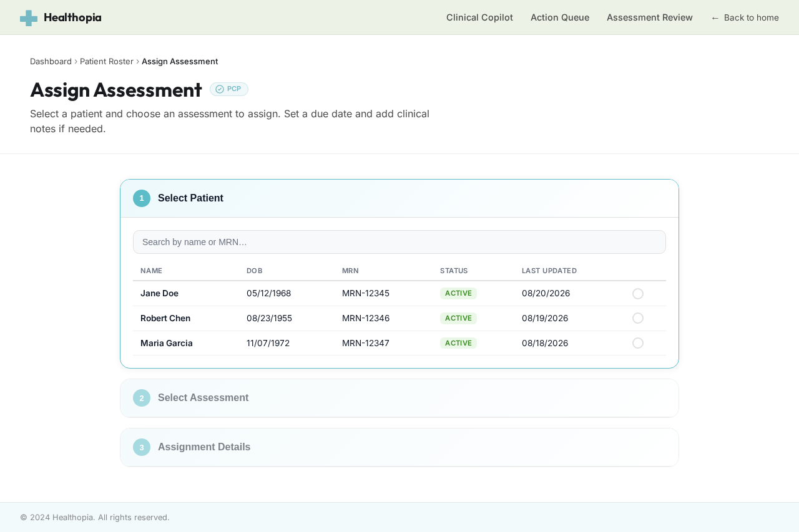Click the ACTIVE badge for Jane Doe

click(x=458, y=293)
